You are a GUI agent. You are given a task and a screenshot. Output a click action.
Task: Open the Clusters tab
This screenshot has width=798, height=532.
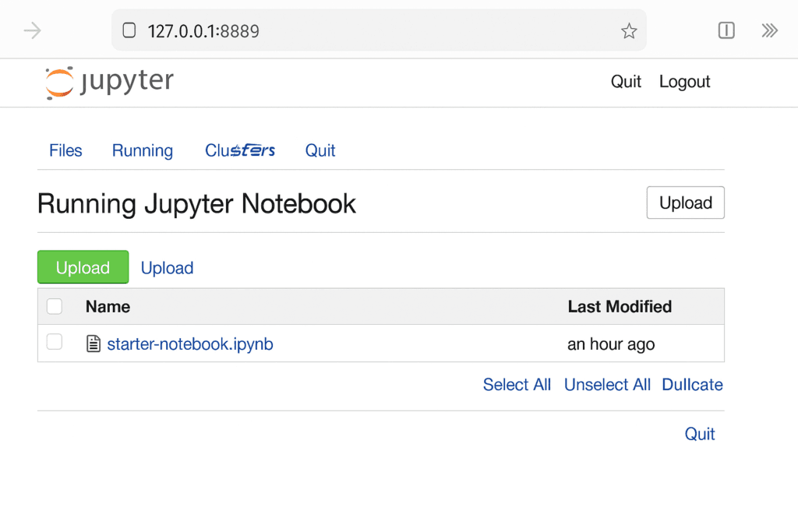(x=240, y=150)
